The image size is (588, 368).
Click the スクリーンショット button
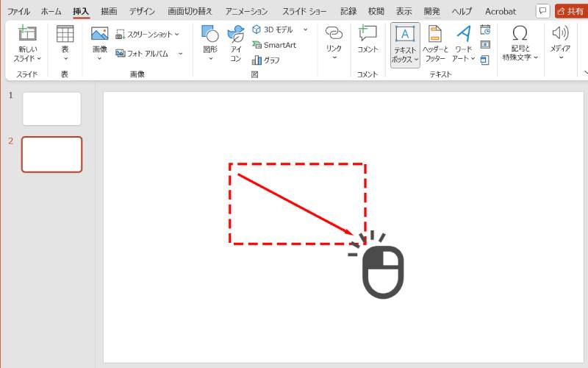[143, 35]
